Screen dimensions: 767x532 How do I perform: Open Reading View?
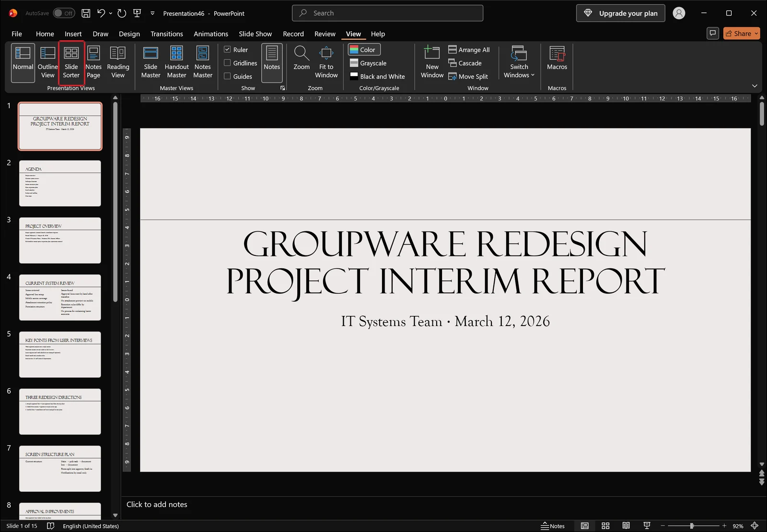[118, 62]
